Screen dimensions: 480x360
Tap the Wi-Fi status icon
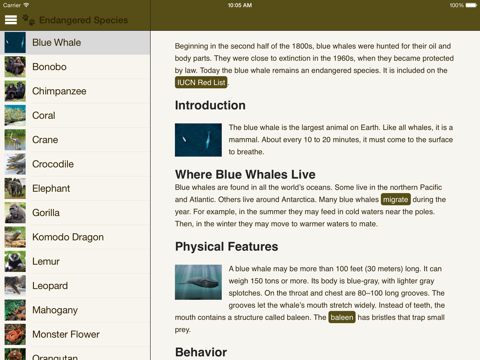pos(26,5)
